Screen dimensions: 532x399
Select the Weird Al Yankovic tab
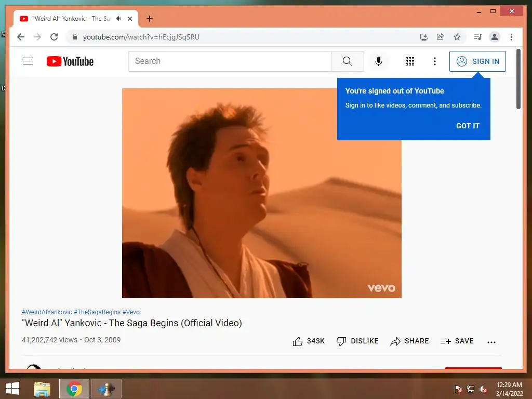click(76, 19)
